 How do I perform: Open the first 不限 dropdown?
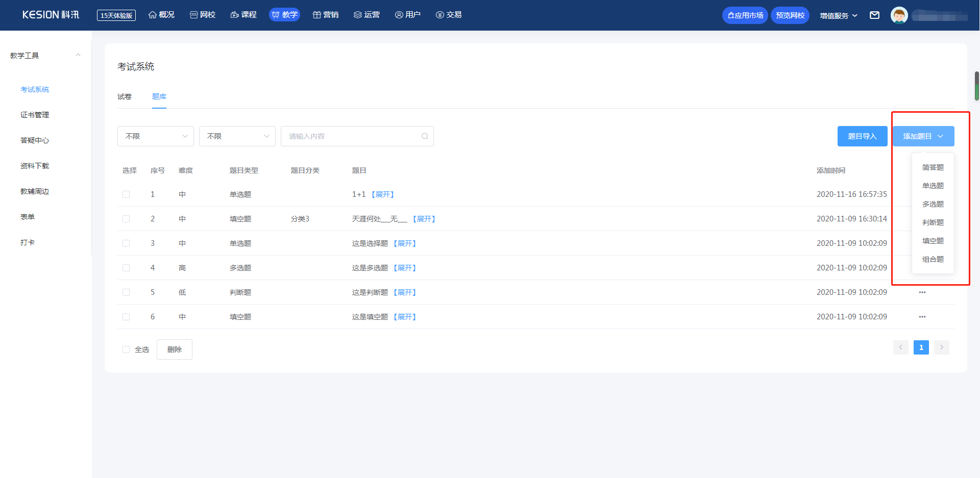click(156, 136)
